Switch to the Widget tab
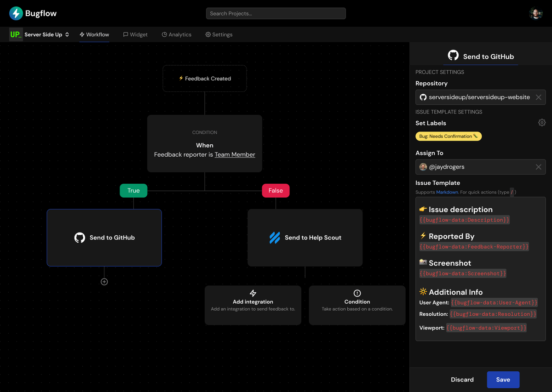This screenshot has height=392, width=552. [135, 34]
